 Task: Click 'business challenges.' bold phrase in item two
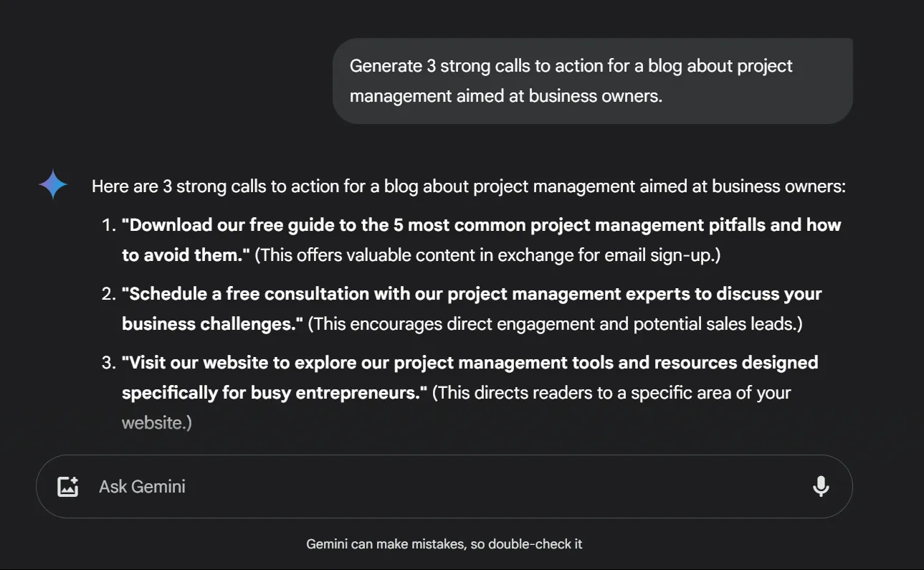click(213, 324)
